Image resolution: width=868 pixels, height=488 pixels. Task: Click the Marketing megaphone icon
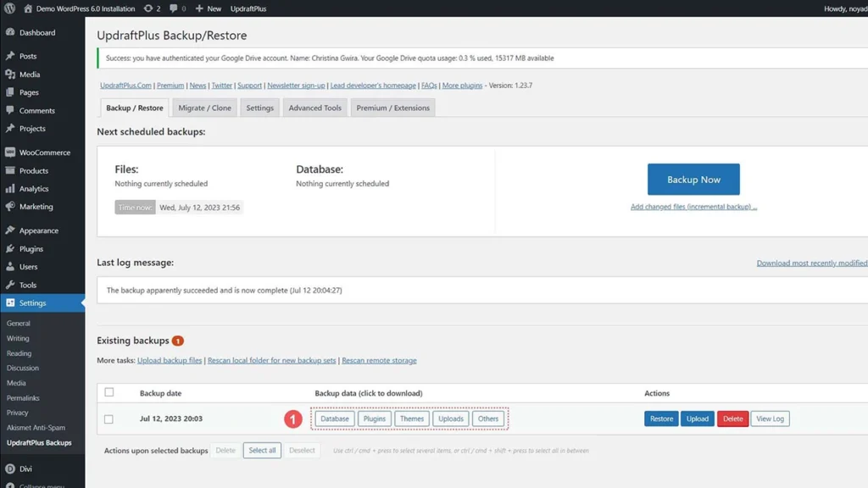pos(12,207)
